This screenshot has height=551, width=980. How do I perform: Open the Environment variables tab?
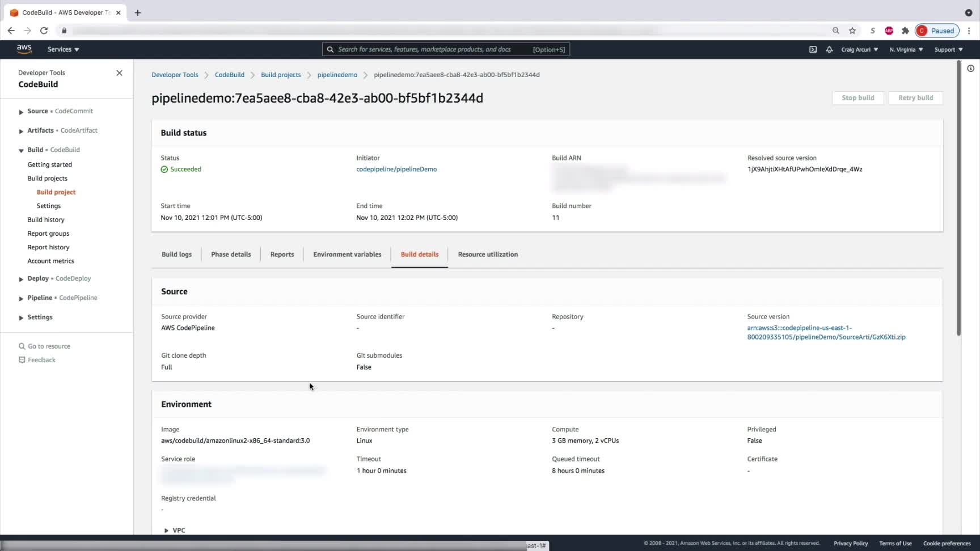click(347, 255)
